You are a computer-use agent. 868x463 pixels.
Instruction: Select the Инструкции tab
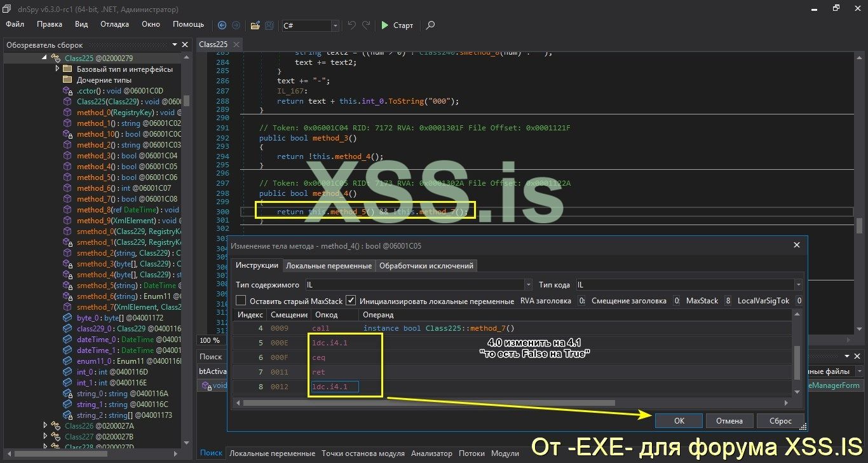pos(257,265)
